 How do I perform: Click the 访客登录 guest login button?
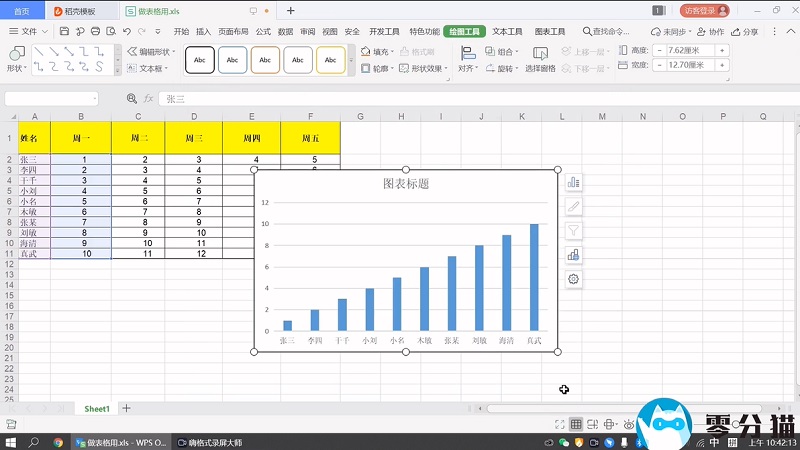[x=705, y=10]
